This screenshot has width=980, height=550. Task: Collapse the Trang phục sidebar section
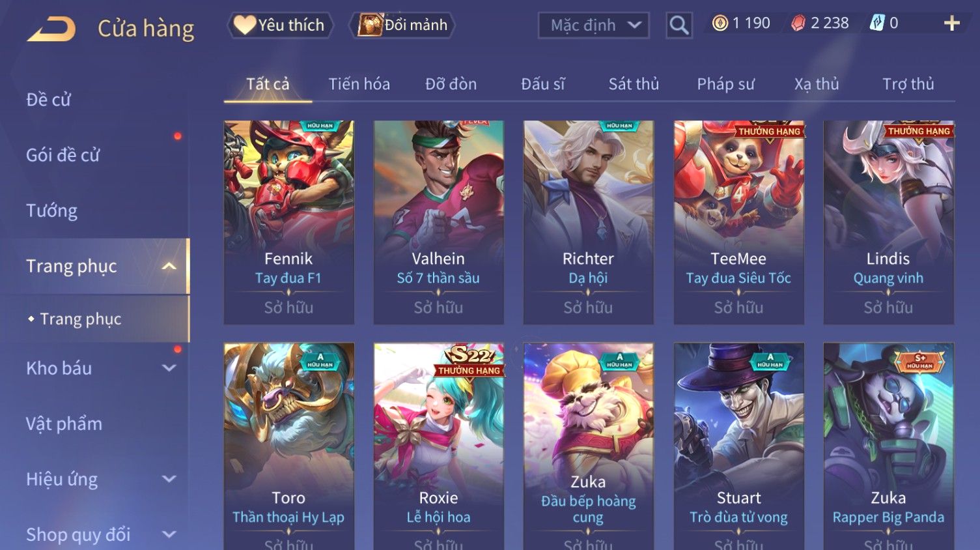[169, 266]
